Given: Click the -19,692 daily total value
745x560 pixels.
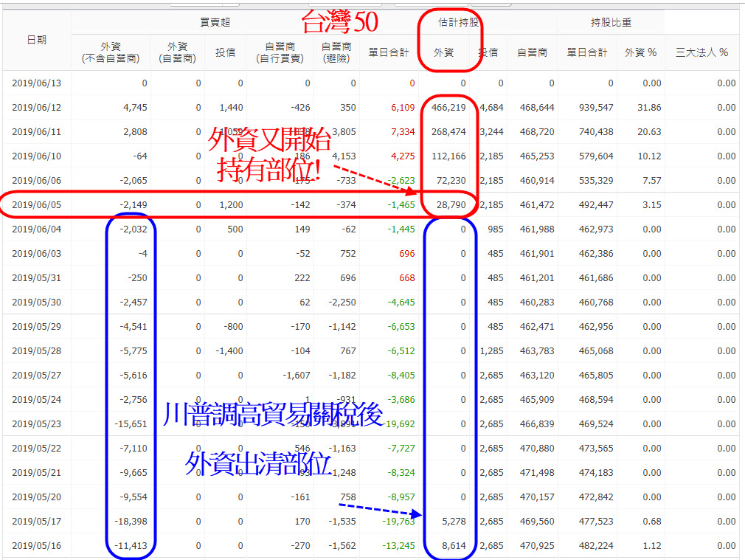Looking at the screenshot, I should tap(400, 424).
